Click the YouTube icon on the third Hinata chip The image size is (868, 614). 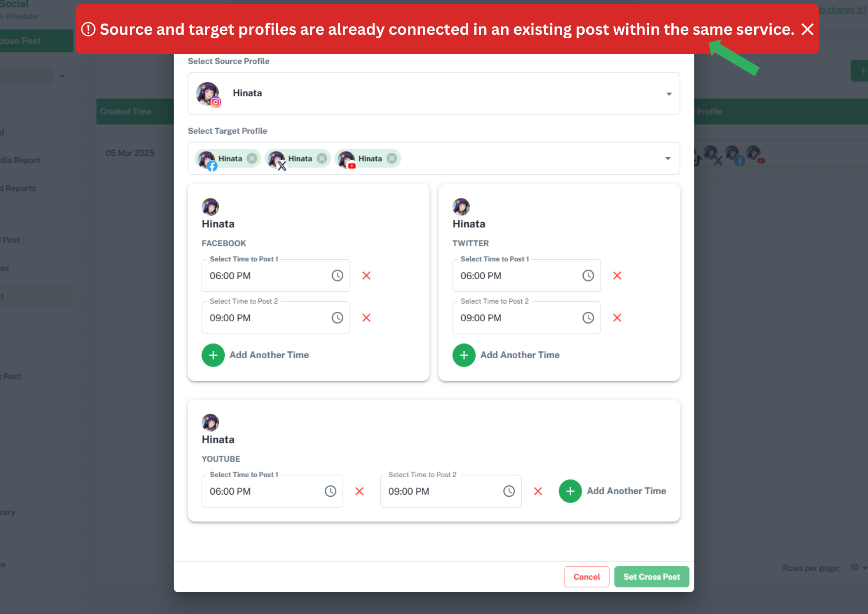pos(352,166)
